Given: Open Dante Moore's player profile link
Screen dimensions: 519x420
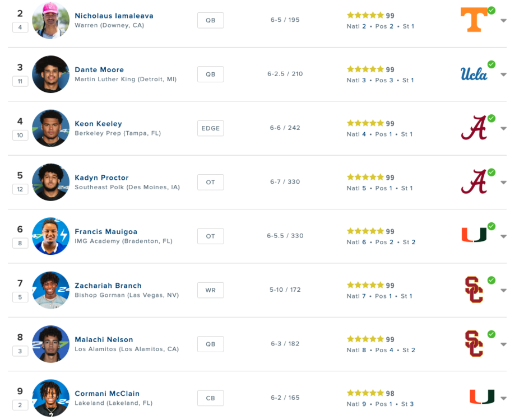Looking at the screenshot, I should point(99,70).
